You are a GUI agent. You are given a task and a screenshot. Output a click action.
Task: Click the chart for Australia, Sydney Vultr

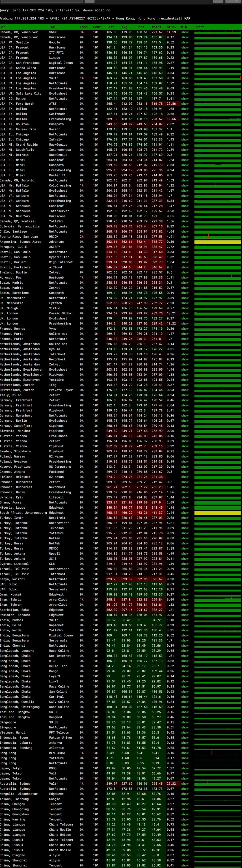(x=218, y=784)
